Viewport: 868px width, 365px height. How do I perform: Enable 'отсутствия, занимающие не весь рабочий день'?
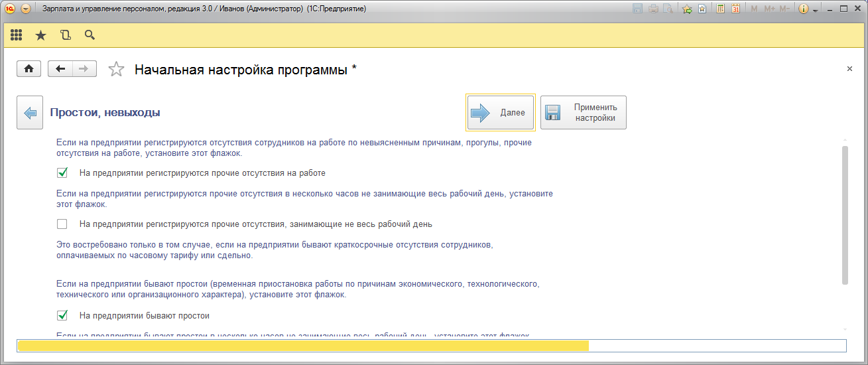click(x=62, y=224)
